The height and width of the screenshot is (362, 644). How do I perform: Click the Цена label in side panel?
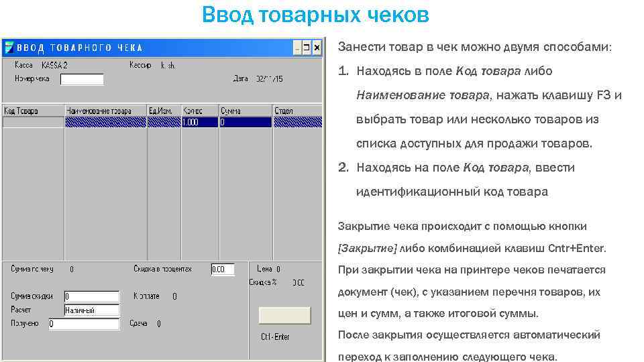coord(264,269)
